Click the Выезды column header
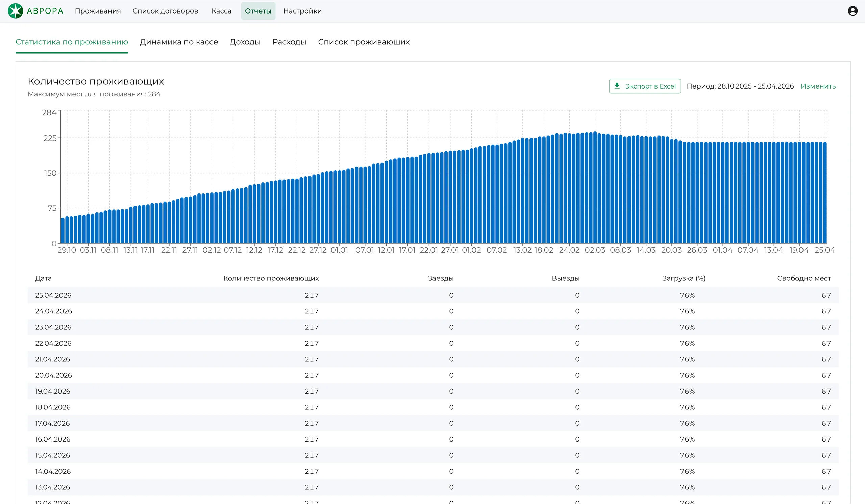 click(x=566, y=278)
